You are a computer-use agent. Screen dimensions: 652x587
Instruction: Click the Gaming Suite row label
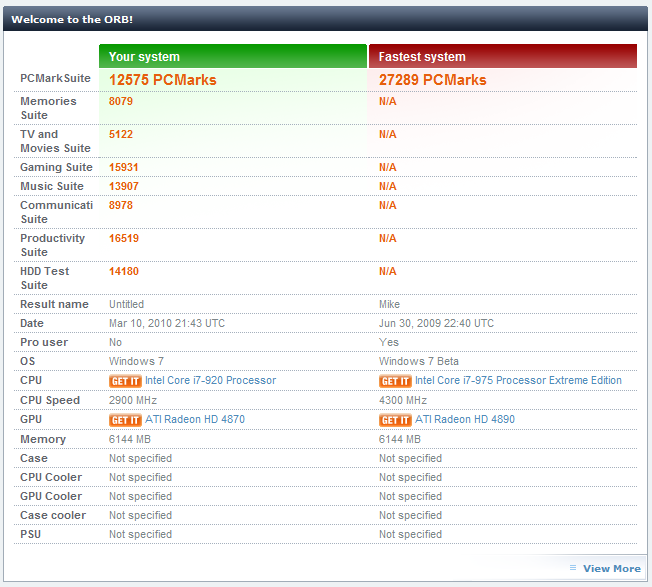56,167
